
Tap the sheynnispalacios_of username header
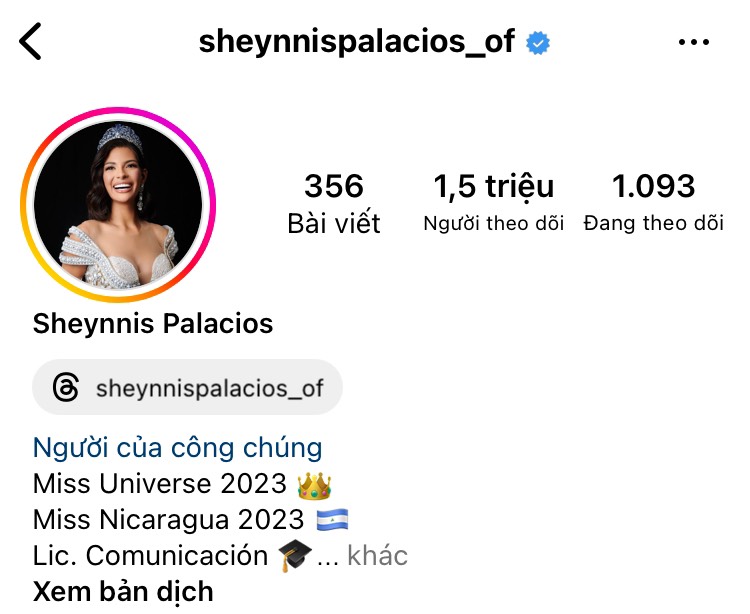(356, 42)
